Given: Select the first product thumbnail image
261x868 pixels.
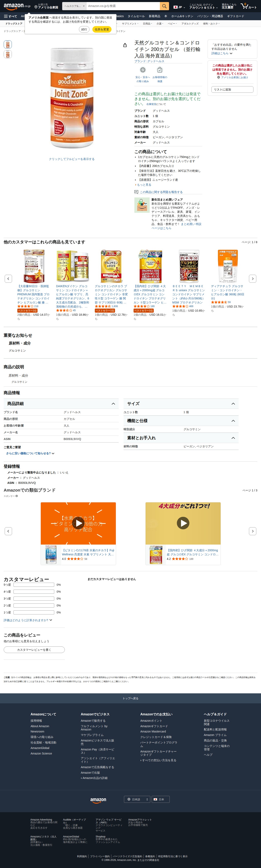Looking at the screenshot, I should point(8,44).
